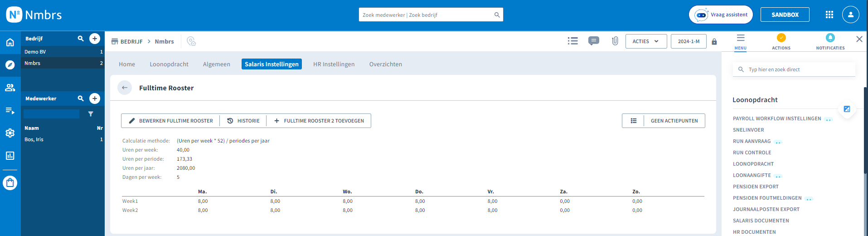Click the BEDRIJF breadcrumb link
The width and height of the screenshot is (868, 236).
click(x=131, y=41)
